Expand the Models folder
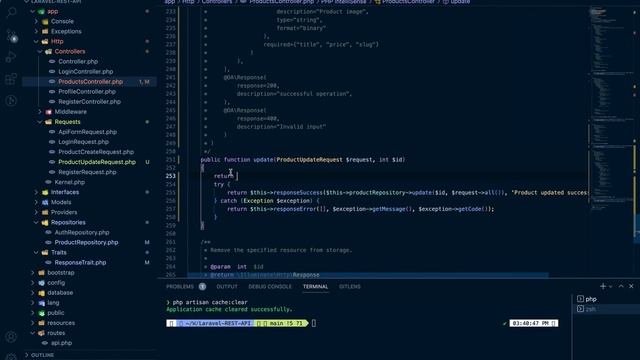 tap(36, 202)
